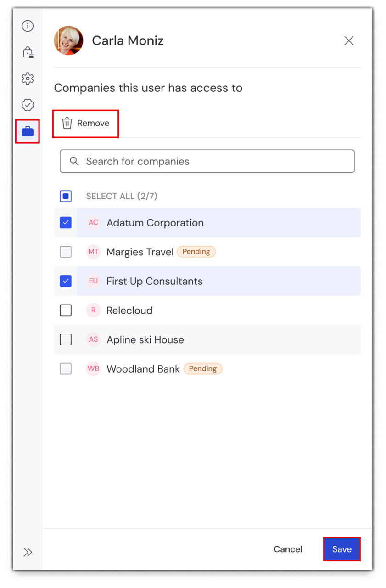Close the Carla Moniz panel

click(x=349, y=41)
